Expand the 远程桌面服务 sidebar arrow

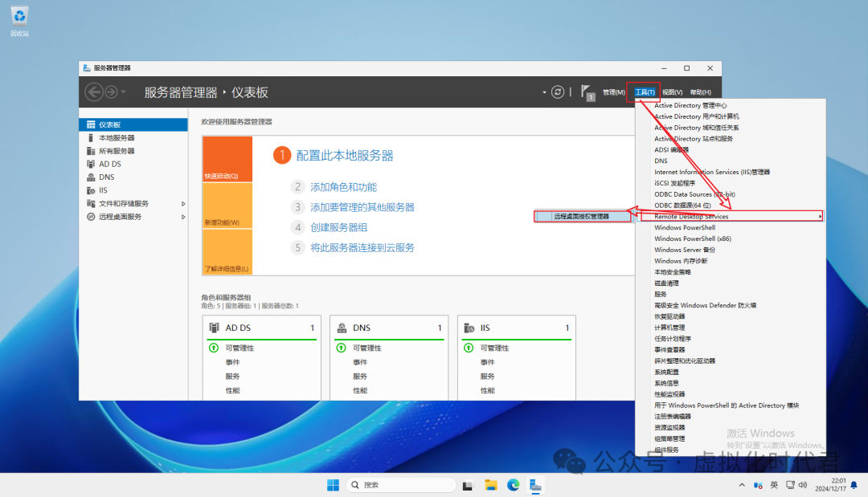[183, 217]
